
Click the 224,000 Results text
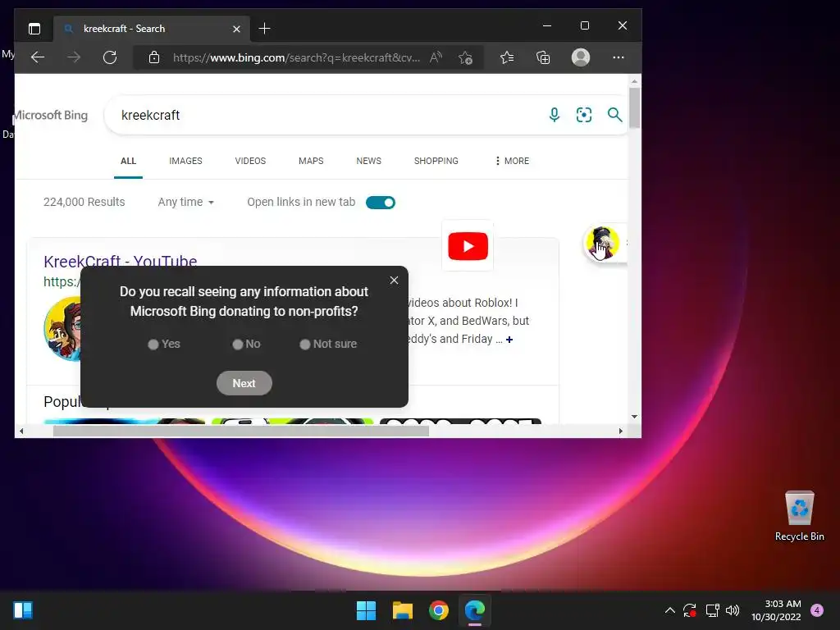coord(84,202)
